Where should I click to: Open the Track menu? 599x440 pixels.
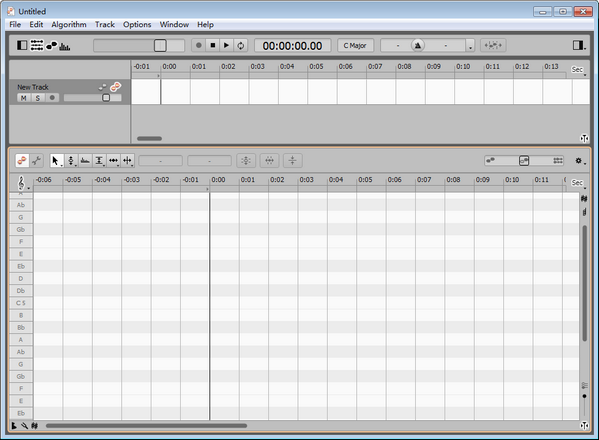coord(105,24)
